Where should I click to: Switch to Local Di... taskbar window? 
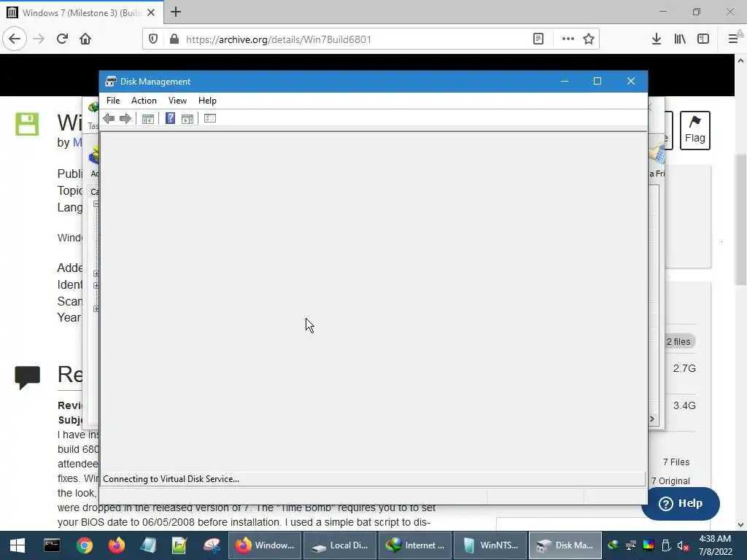(339, 545)
